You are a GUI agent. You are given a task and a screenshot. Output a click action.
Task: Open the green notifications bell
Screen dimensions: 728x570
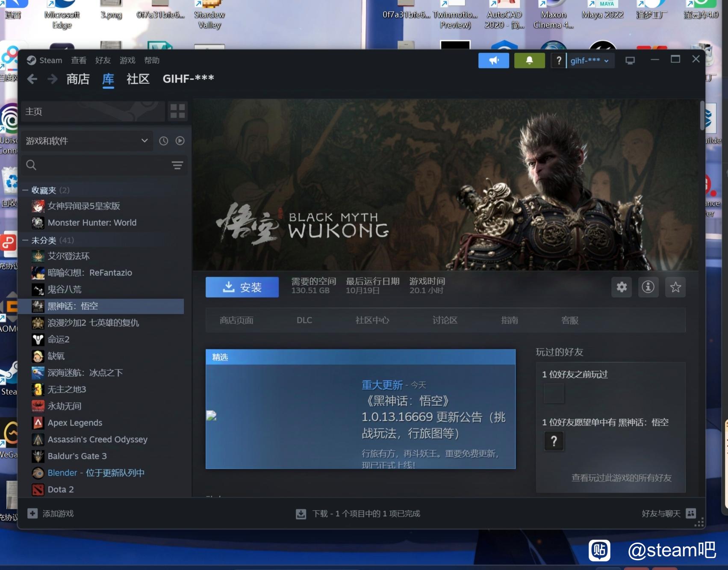529,61
